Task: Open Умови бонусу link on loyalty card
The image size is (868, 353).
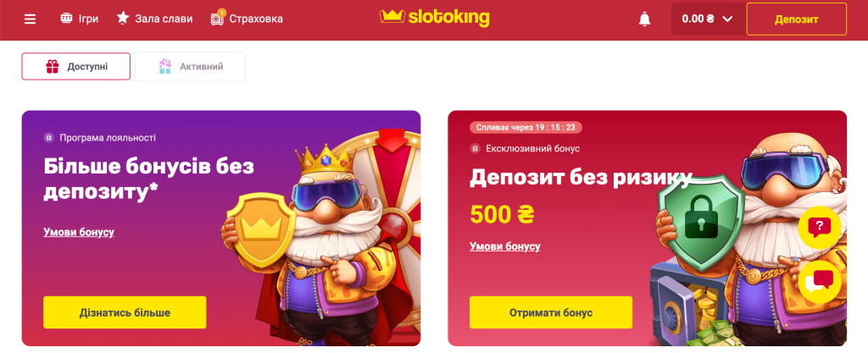Action: pyautogui.click(x=79, y=232)
